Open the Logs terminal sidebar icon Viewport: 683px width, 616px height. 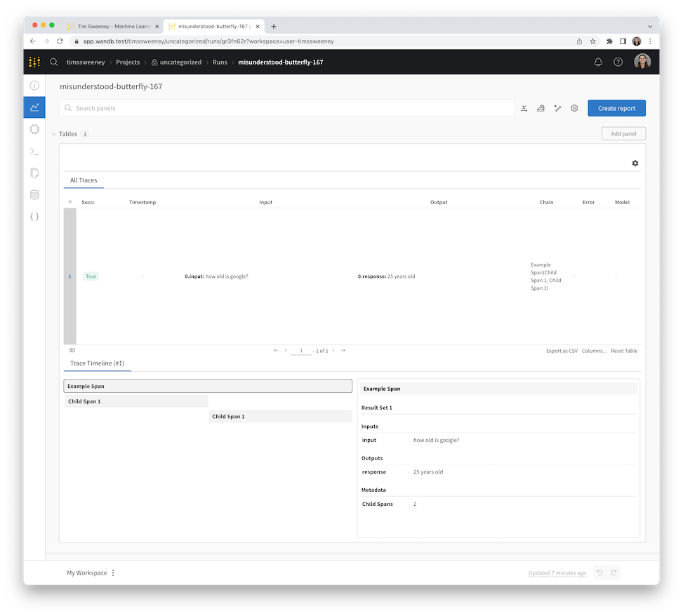tap(34, 151)
